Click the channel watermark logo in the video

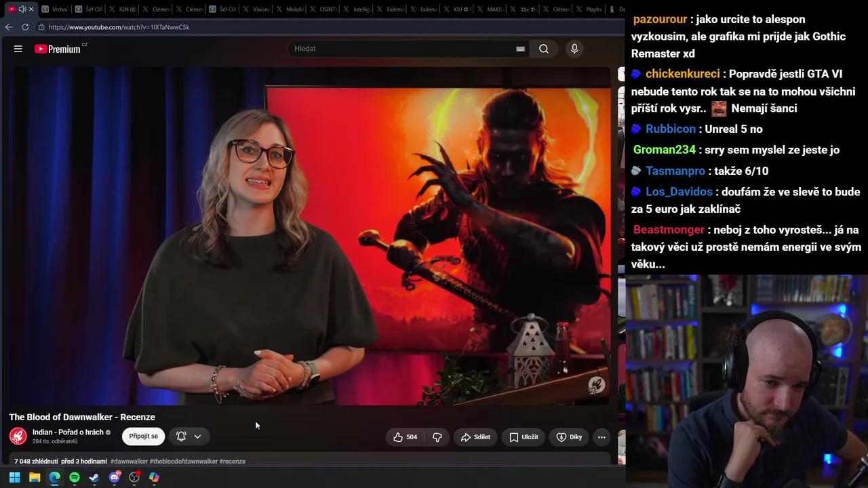coord(596,386)
